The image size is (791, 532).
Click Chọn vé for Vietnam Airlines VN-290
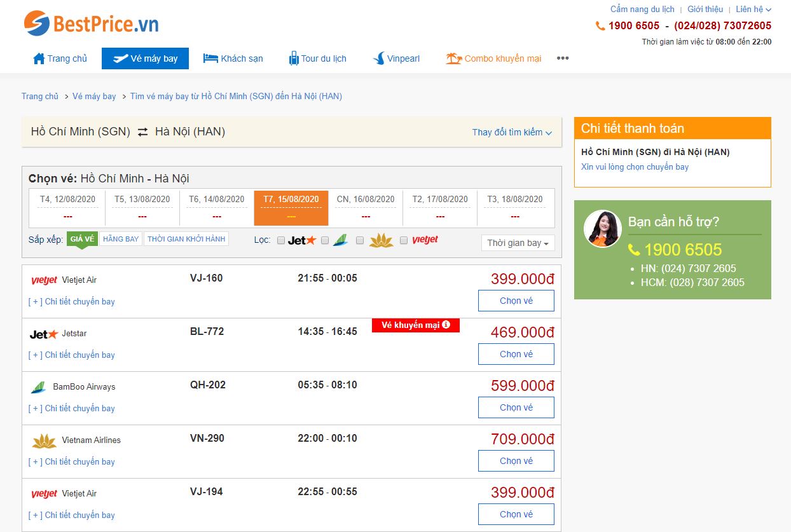click(516, 461)
